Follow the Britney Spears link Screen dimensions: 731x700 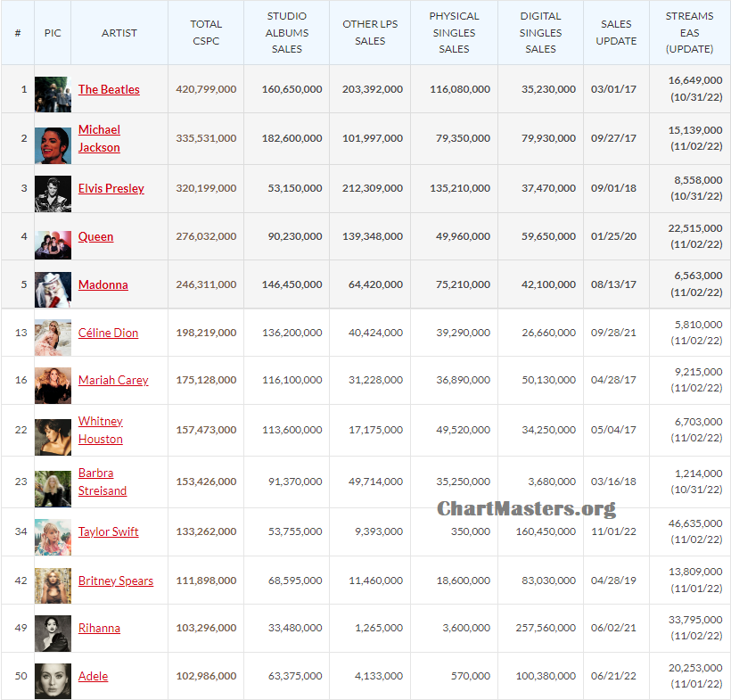116,580
